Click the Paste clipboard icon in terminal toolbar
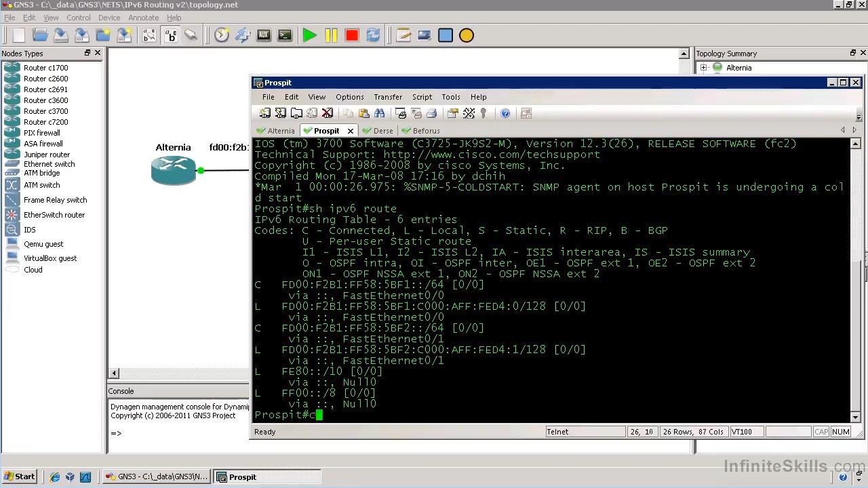This screenshot has height=488, width=868. (363, 113)
